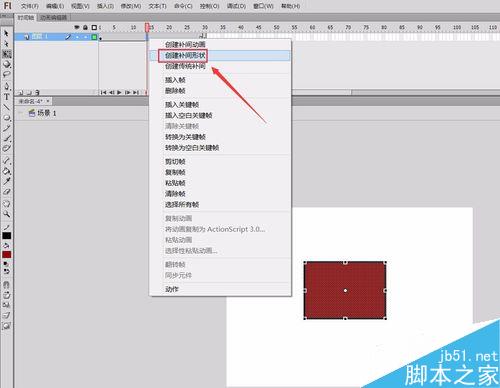The width and height of the screenshot is (500, 388).
Task: Choose 创建传统补间 from context menu
Action: [x=220, y=66]
